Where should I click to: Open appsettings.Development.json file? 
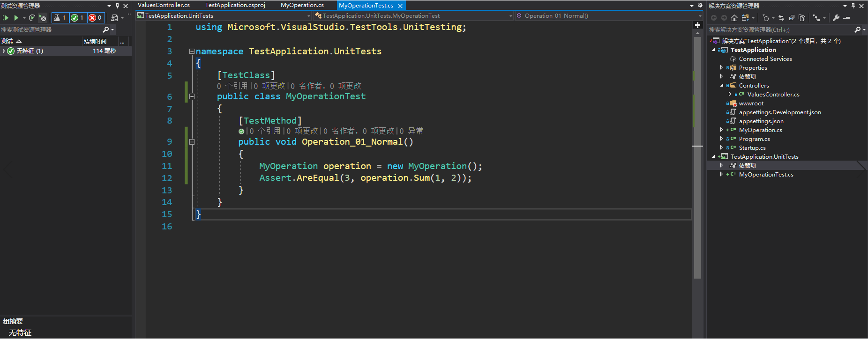[780, 112]
